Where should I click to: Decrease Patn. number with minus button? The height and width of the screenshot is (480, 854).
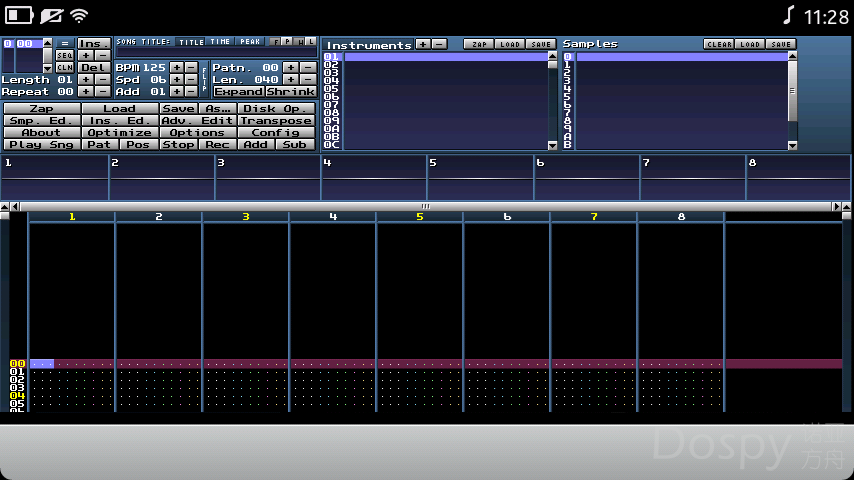pyautogui.click(x=308, y=68)
